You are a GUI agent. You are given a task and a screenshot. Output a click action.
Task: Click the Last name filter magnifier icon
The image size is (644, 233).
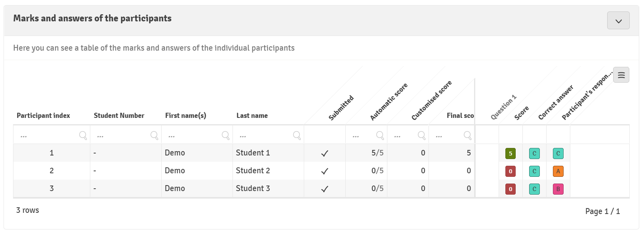point(297,135)
